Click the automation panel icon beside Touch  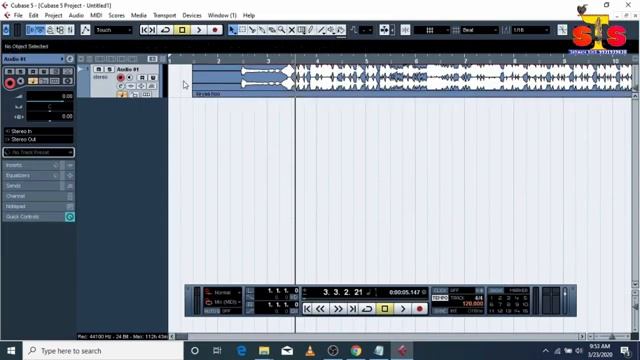(85, 30)
